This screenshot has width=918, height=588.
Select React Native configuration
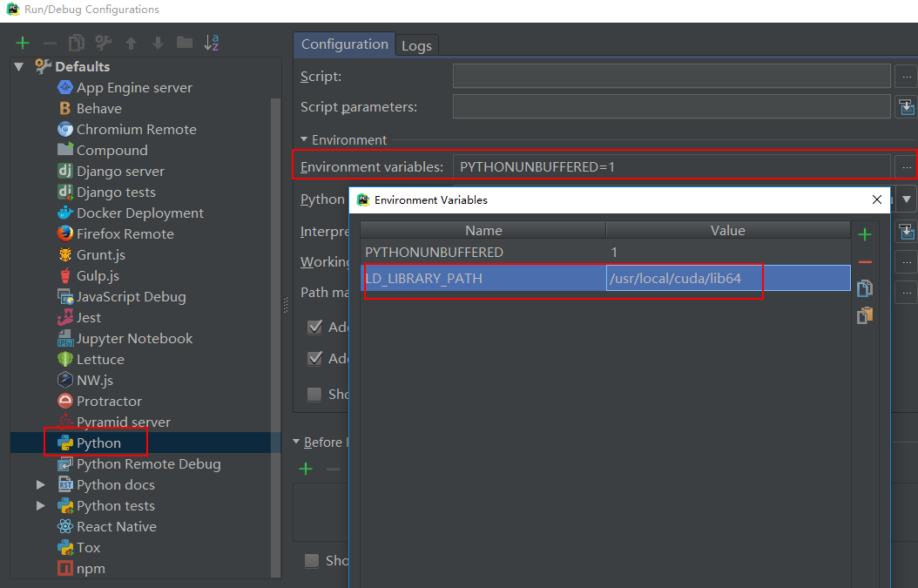[117, 527]
